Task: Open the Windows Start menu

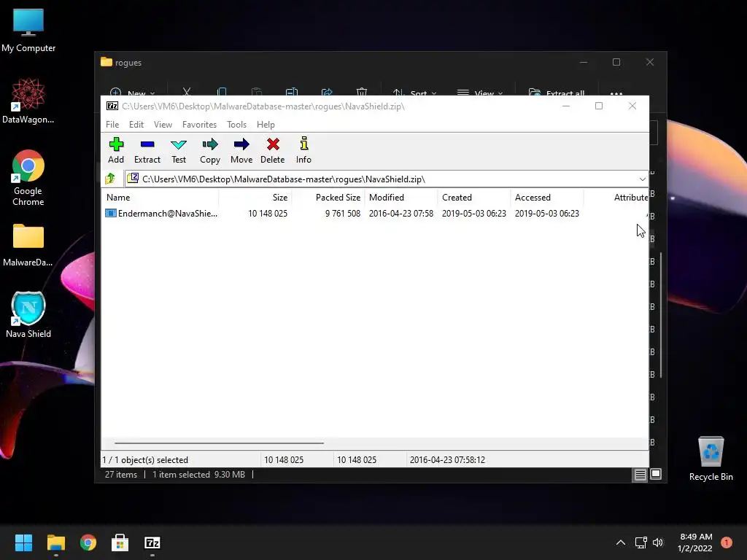Action: (23, 542)
